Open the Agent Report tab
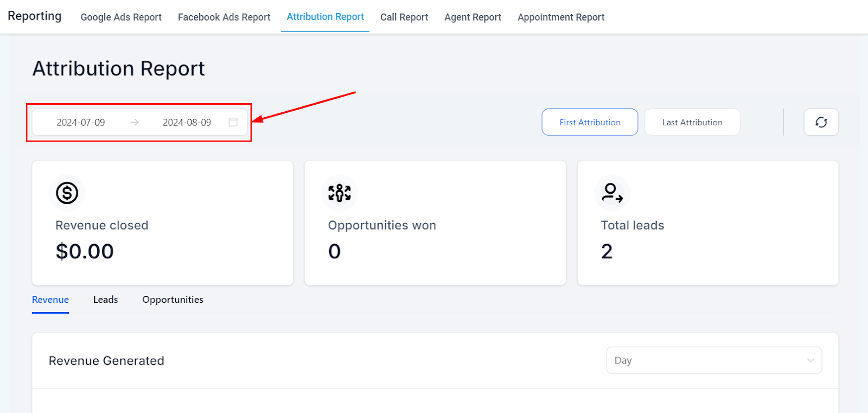This screenshot has height=413, width=868. tap(473, 17)
